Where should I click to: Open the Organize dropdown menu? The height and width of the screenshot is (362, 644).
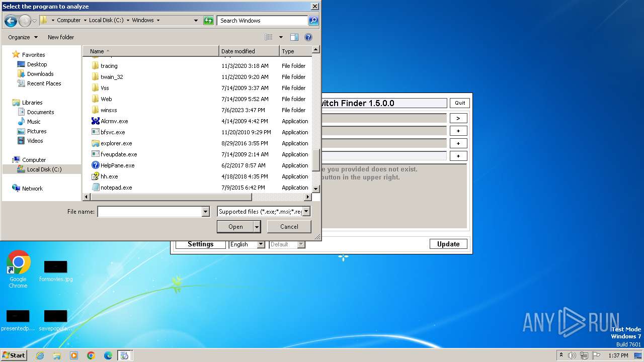point(23,37)
